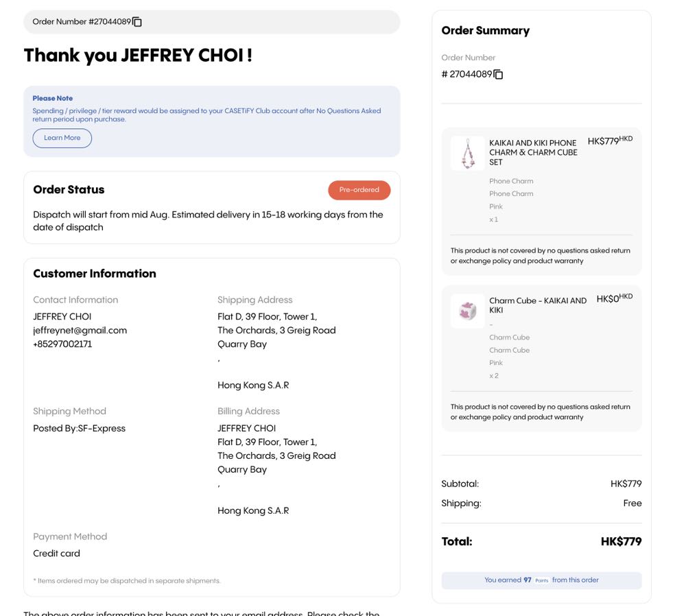Click the Credit card payment method text
Screen dimensions: 686x616
[56, 553]
